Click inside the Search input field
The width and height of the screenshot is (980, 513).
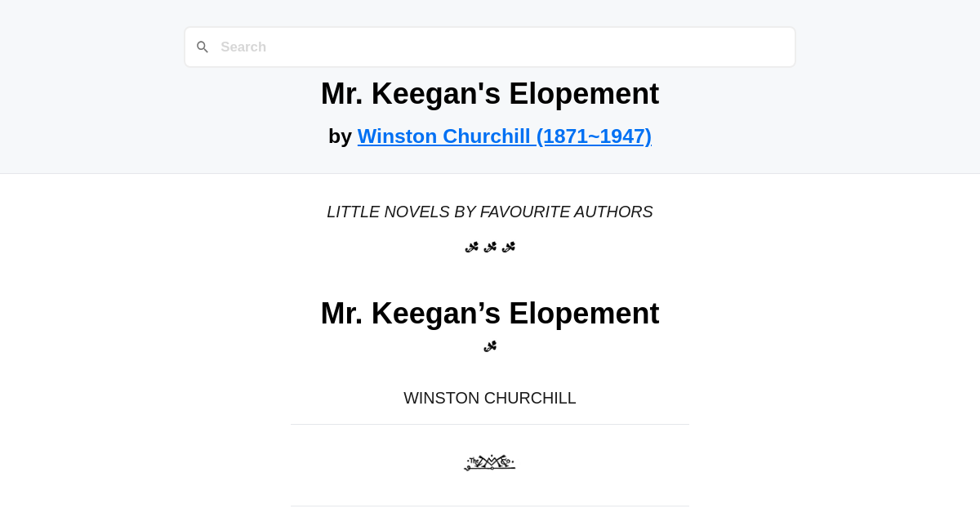click(490, 47)
